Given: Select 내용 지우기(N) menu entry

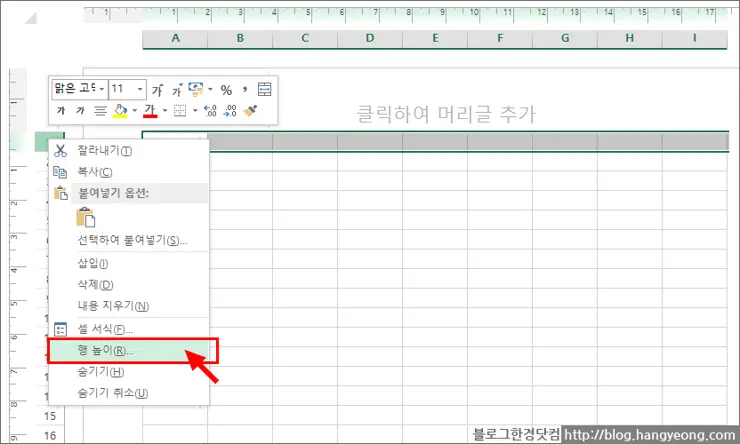Looking at the screenshot, I should 129,306.
